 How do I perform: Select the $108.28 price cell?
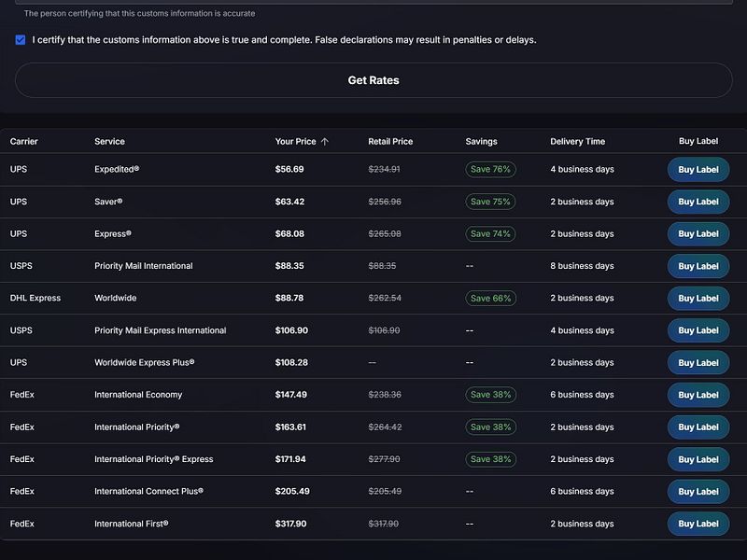click(291, 362)
